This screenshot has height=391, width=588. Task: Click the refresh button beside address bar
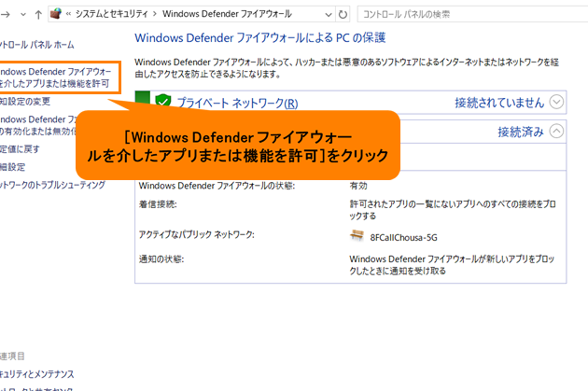click(x=343, y=15)
